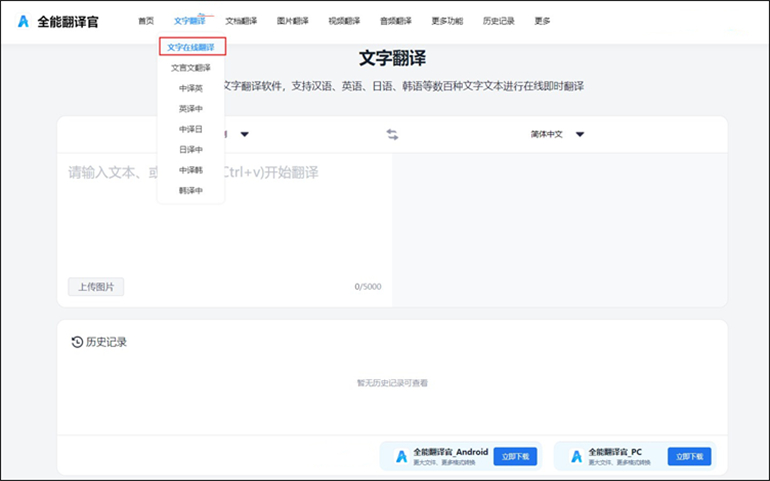Click the 上传图片 button
The image size is (770, 481).
point(96,286)
